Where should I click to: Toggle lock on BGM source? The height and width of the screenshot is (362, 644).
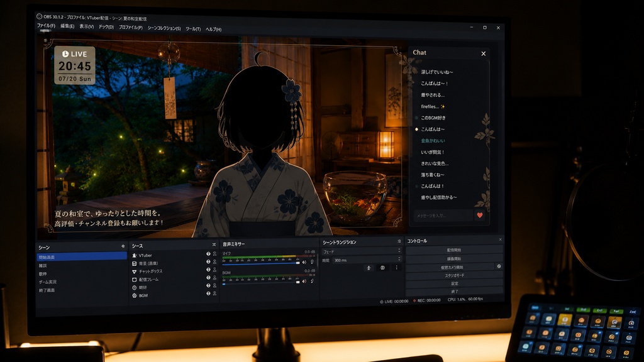(x=214, y=293)
